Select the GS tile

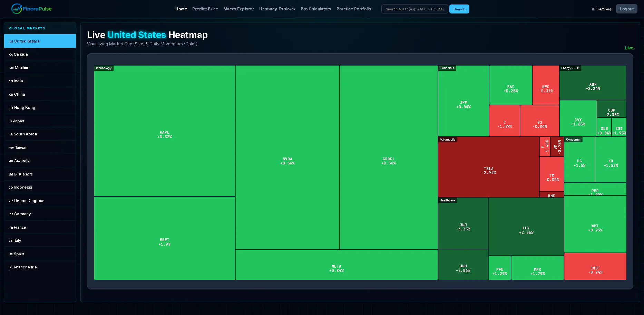540,121
